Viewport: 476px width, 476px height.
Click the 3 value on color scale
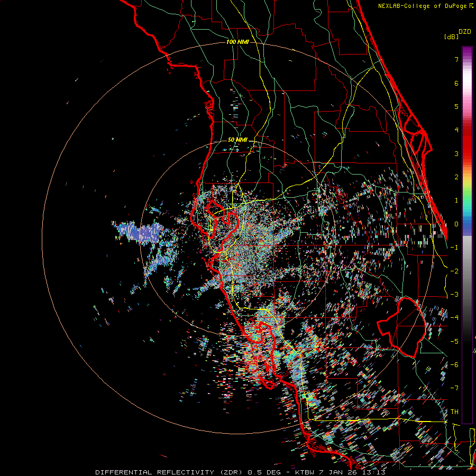point(456,153)
